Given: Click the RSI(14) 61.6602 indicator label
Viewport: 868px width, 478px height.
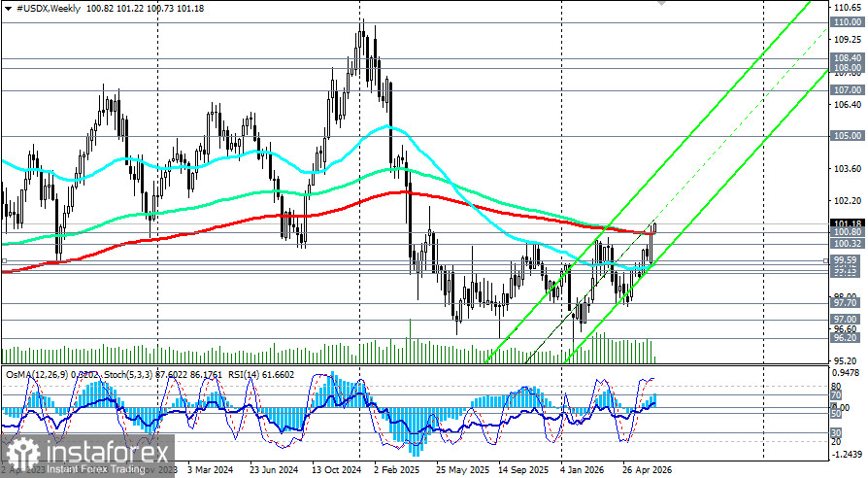Looking at the screenshot, I should pos(262,374).
